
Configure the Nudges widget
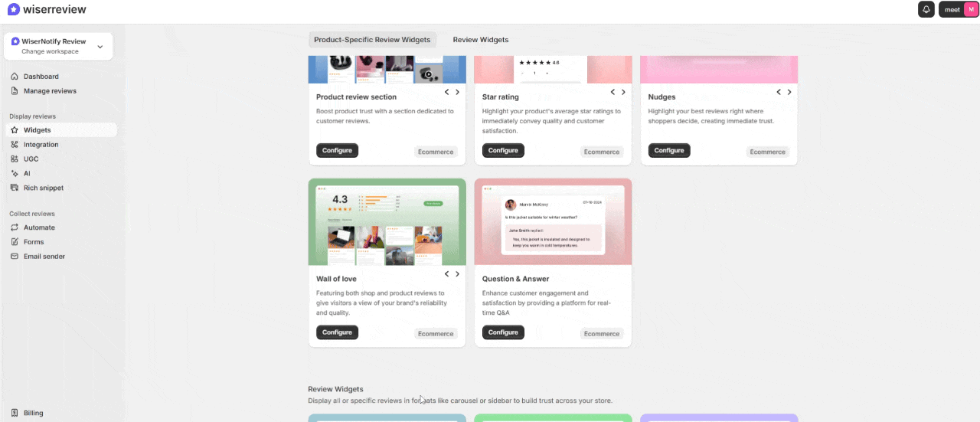pos(668,151)
